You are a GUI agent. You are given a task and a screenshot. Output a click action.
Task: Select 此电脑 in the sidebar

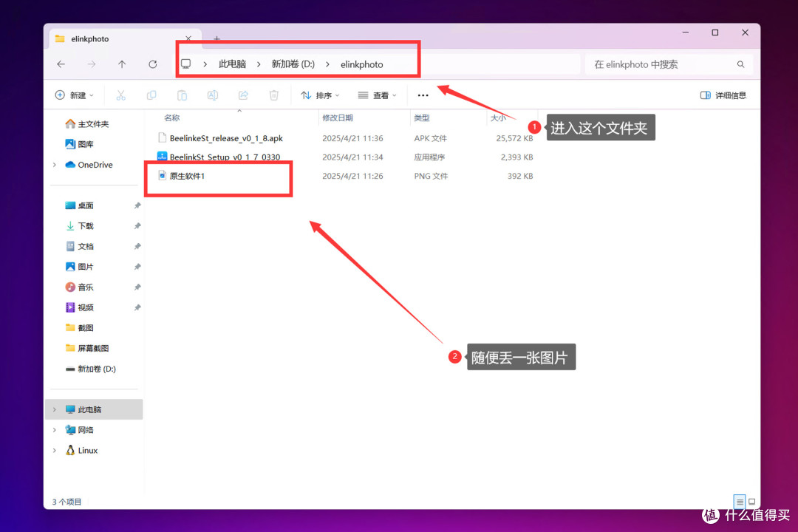pos(89,410)
